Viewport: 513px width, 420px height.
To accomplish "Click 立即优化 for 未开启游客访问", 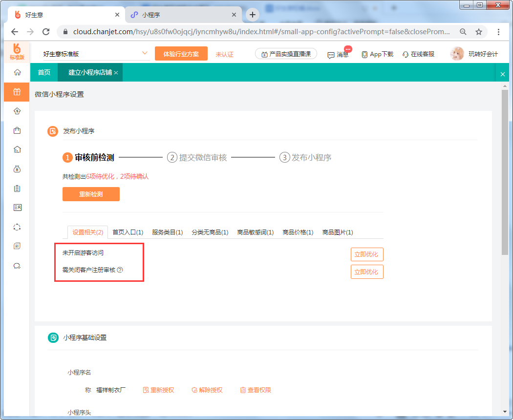I will click(x=367, y=254).
